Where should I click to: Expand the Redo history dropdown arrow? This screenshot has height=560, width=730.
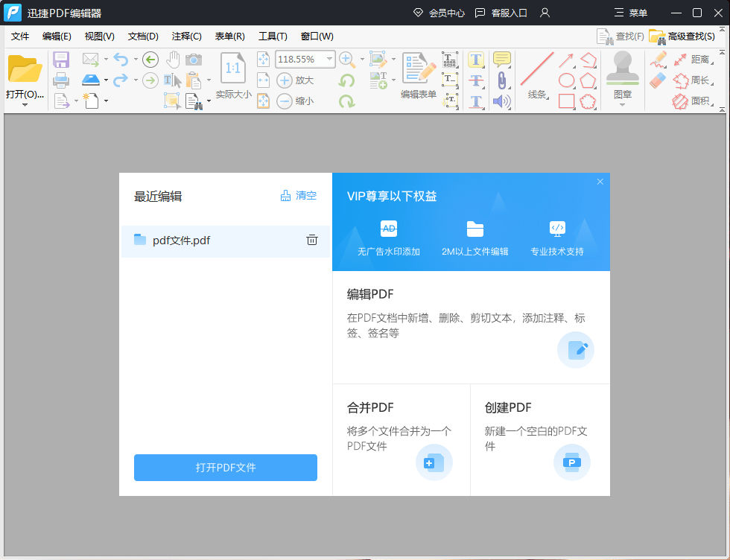tap(136, 80)
